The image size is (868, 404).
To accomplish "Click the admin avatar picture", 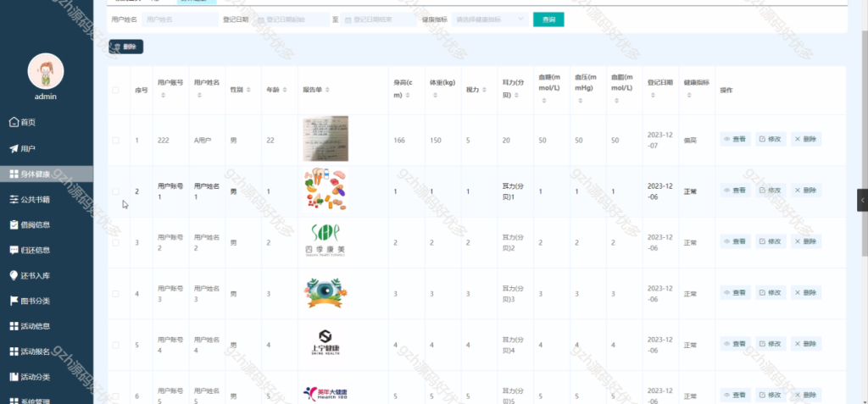I will coord(46,71).
